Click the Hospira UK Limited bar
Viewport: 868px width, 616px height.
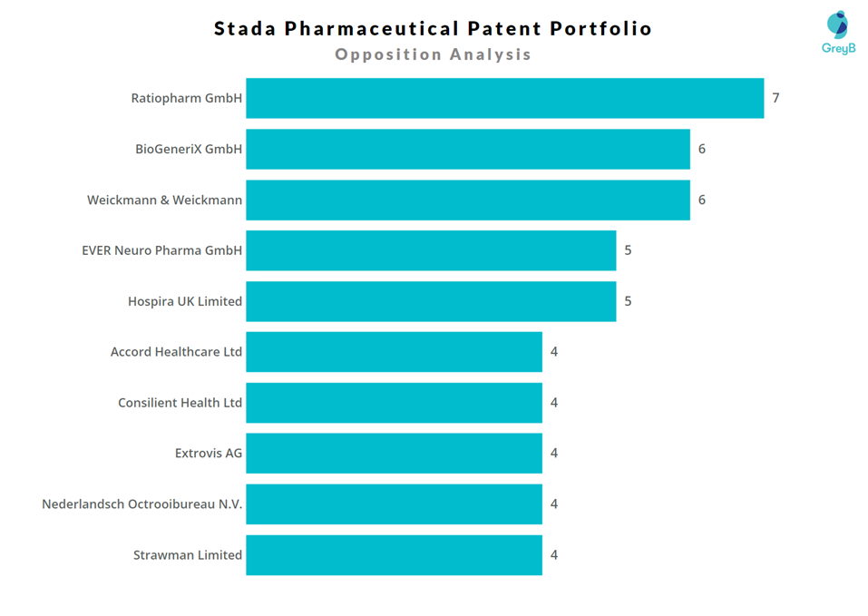tap(431, 301)
